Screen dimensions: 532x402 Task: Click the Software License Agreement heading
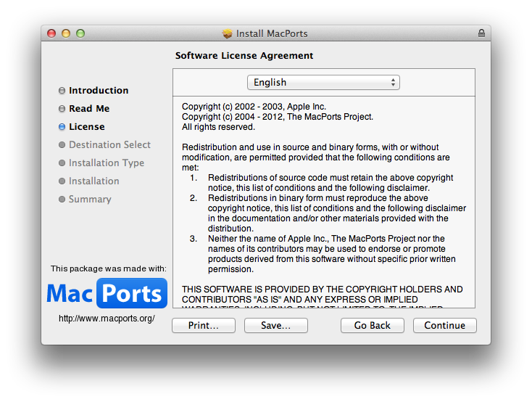point(244,55)
